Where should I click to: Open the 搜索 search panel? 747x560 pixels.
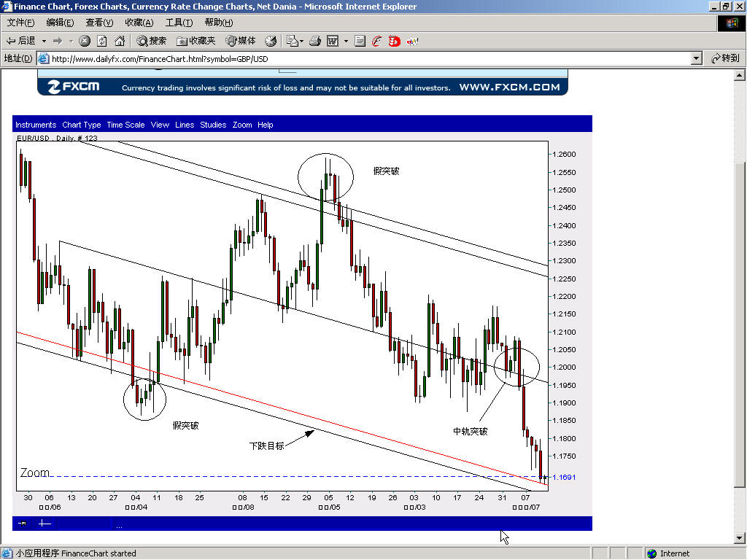[151, 41]
